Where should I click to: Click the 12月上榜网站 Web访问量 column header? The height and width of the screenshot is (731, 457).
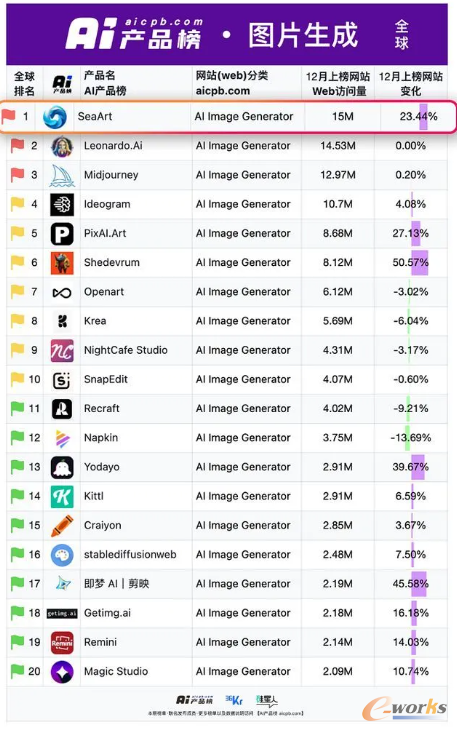338,83
